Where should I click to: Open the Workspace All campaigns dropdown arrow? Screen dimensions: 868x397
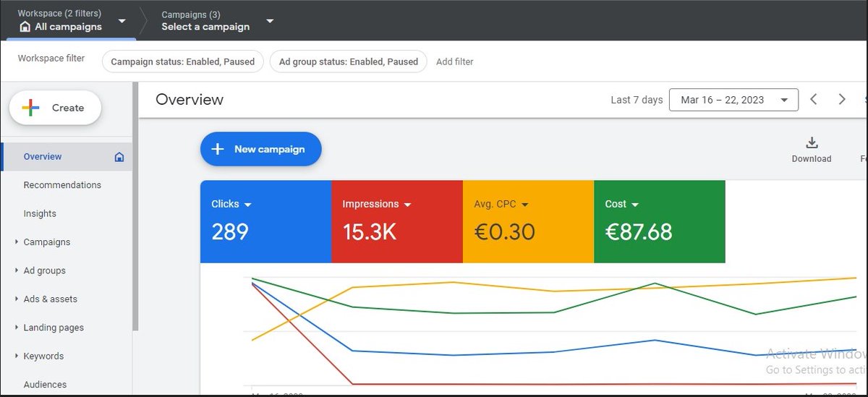click(122, 21)
